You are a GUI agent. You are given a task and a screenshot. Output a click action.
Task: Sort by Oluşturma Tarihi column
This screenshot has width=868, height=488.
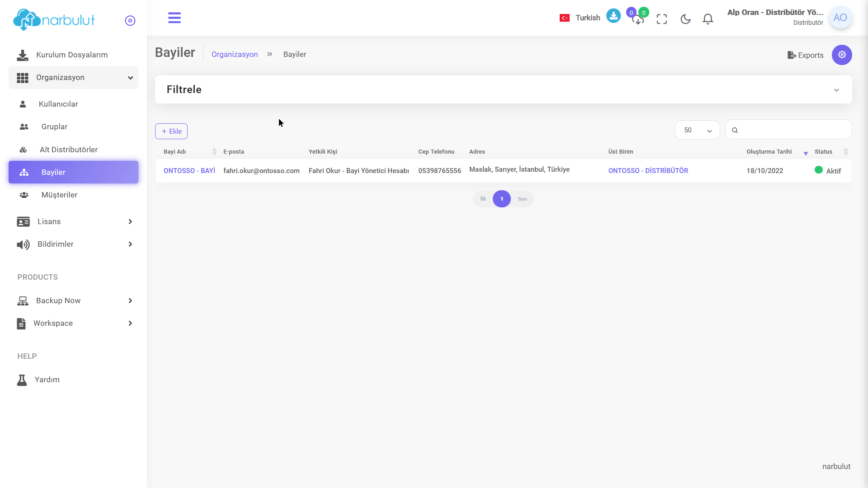(777, 152)
